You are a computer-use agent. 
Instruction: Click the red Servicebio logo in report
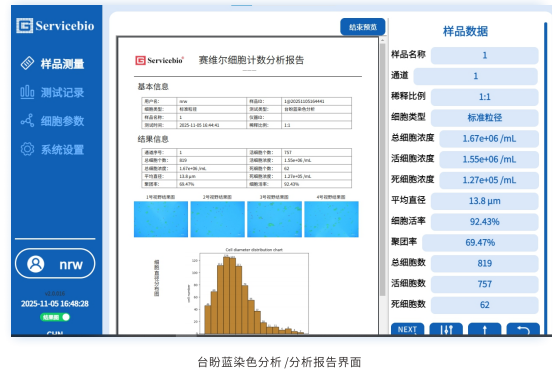click(159, 60)
